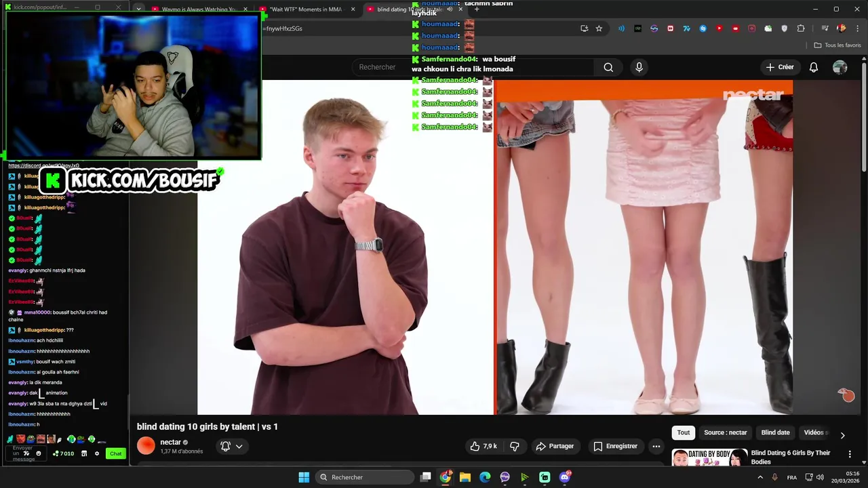Screen dimensions: 868x488
Task: Pick the angry red face quick emote
Action: (x=20, y=439)
